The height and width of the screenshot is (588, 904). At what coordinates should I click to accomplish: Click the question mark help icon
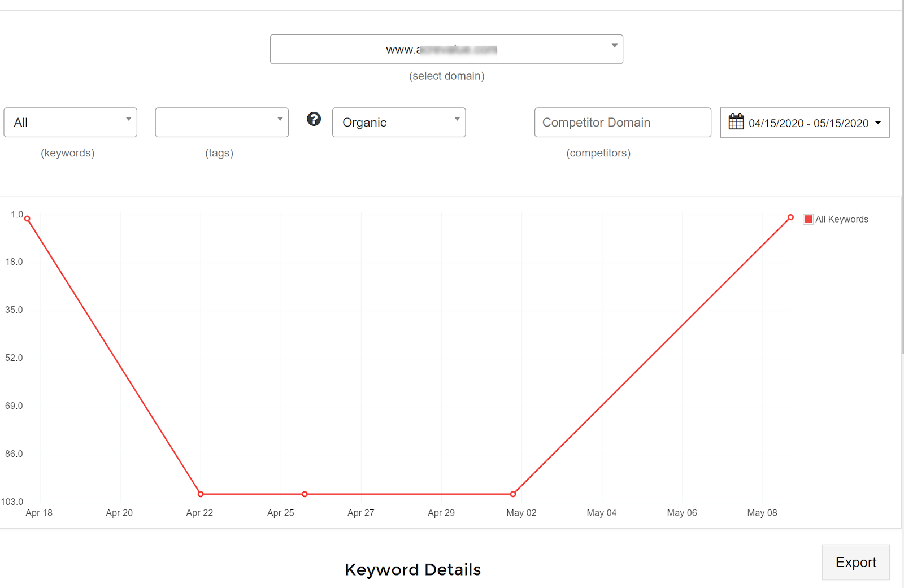314,119
